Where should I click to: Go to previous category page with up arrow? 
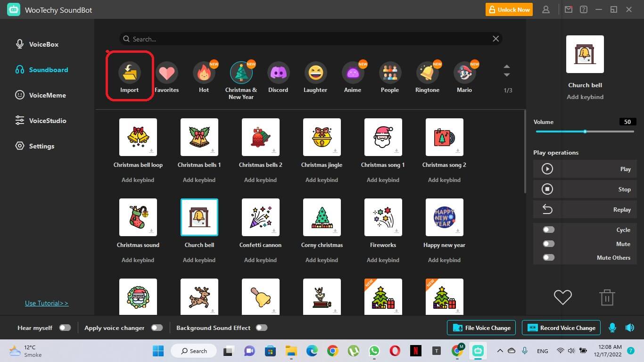(x=507, y=66)
